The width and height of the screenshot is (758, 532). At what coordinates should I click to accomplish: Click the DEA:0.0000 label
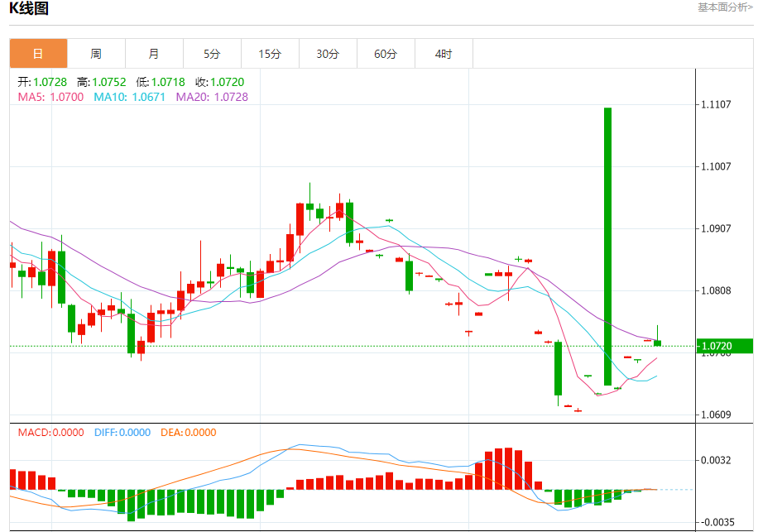tap(189, 433)
